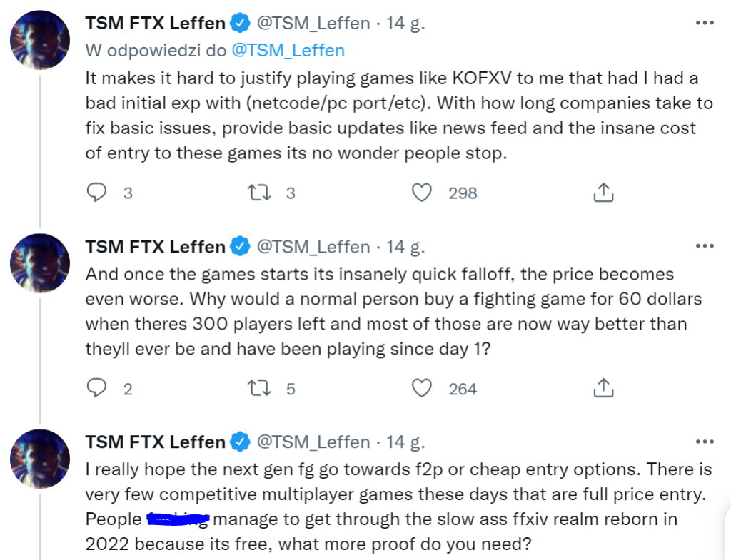This screenshot has width=731, height=560.
Task: Open more options on third tweet
Action: coord(704,442)
